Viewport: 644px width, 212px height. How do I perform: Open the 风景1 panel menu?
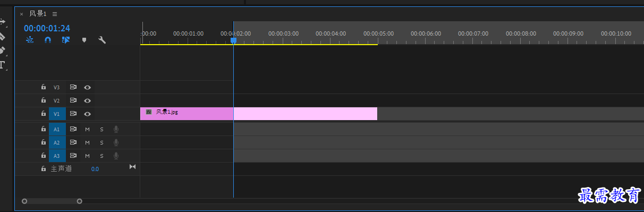[55, 14]
